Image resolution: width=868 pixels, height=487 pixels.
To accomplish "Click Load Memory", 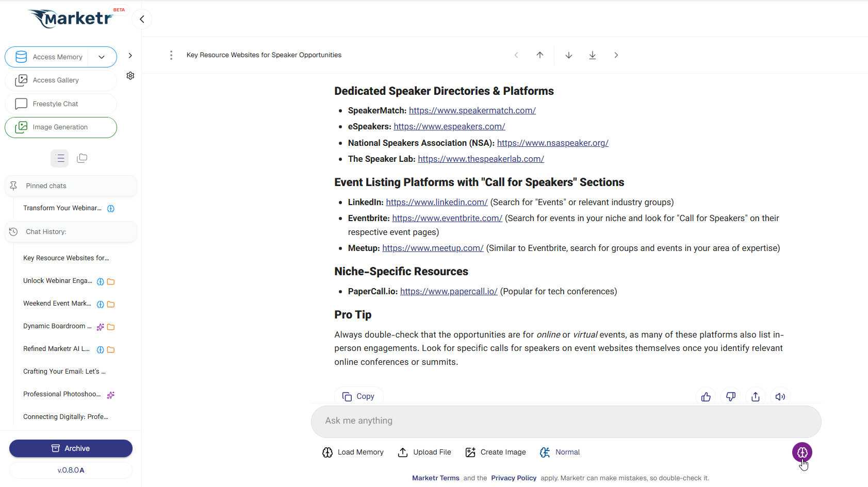I will click(353, 452).
